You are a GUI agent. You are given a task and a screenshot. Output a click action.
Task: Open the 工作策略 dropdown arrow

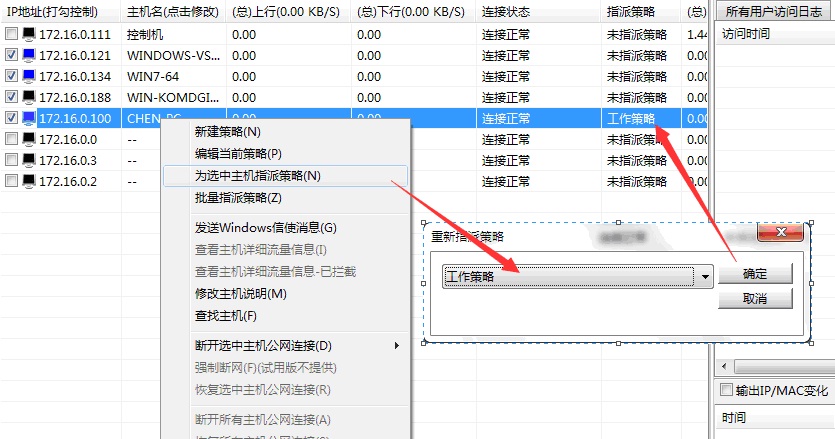pos(706,277)
